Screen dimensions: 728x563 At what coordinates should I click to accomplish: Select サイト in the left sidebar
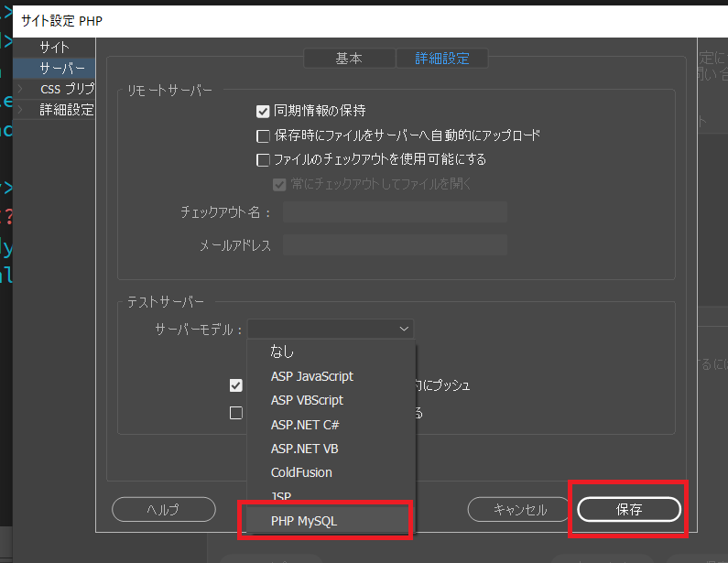point(54,46)
